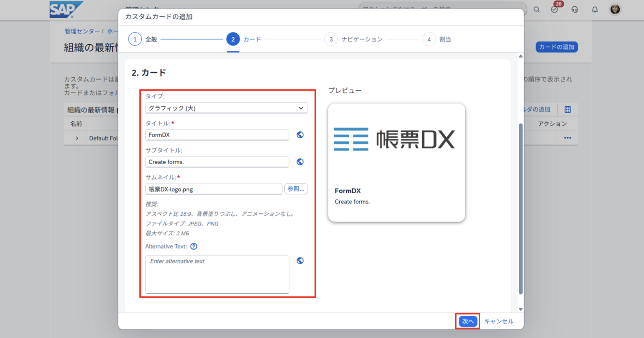Open the notifications bell
Image resolution: width=644 pixels, height=338 pixels.
click(x=595, y=9)
